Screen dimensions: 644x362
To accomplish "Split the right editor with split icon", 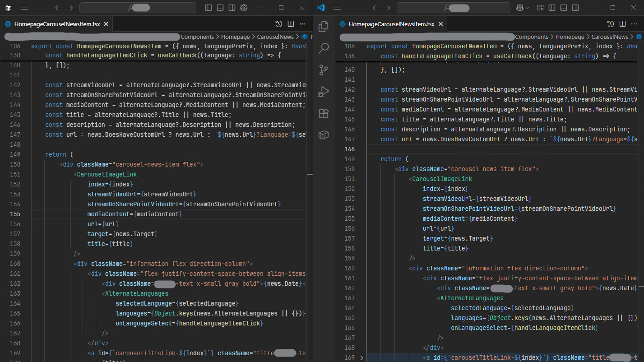I will 622,24.
